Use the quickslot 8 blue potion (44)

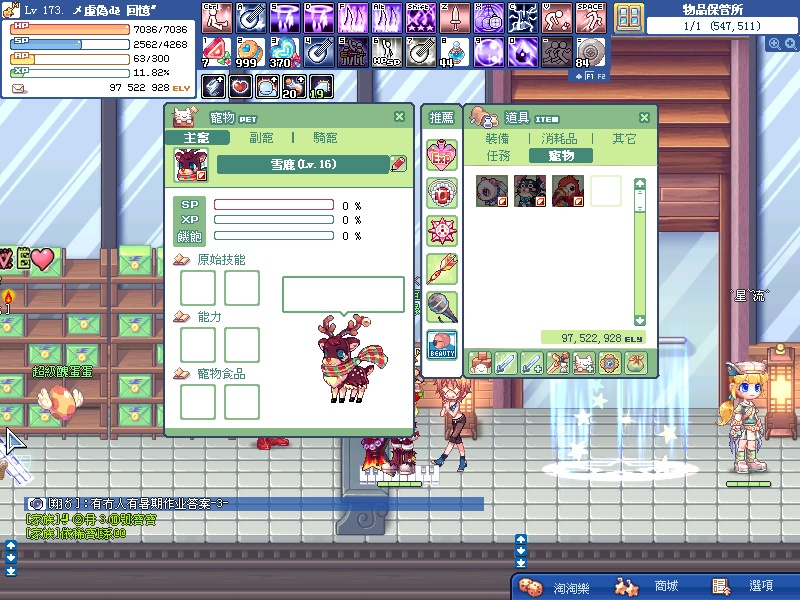[x=455, y=52]
